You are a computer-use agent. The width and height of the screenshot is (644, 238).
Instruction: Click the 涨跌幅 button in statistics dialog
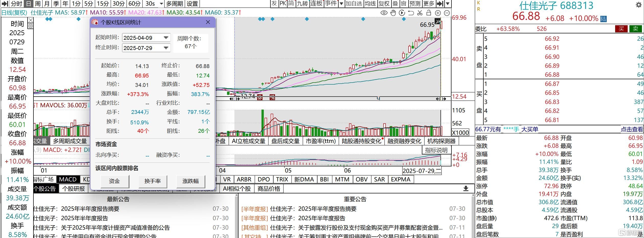coord(190,181)
